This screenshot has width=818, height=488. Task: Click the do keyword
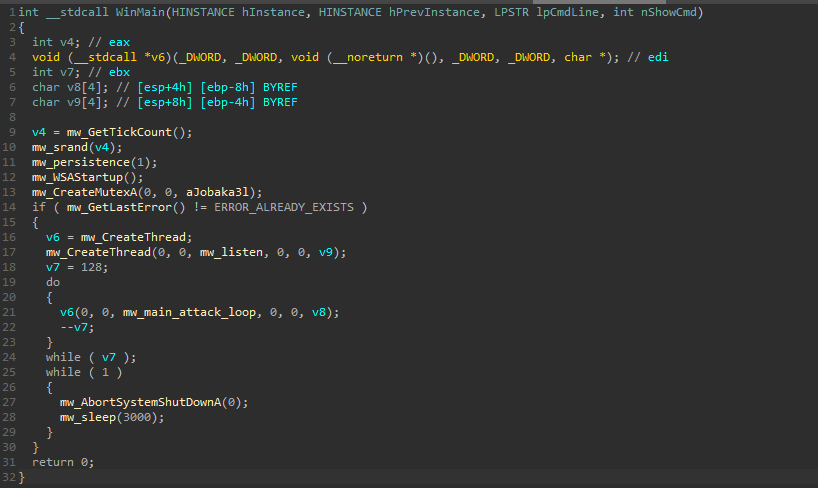click(53, 282)
